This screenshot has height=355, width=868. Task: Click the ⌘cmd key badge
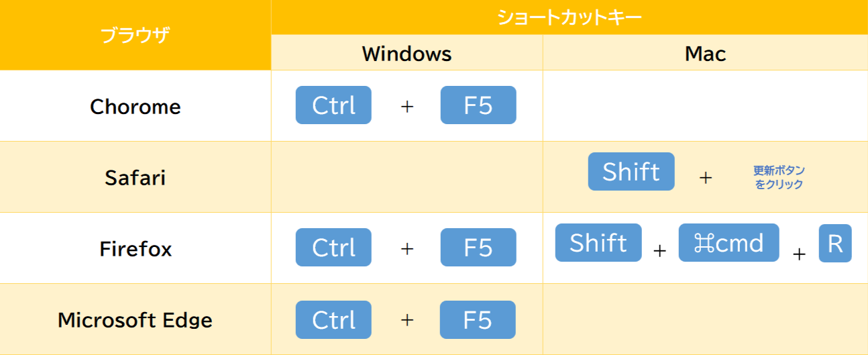click(729, 242)
